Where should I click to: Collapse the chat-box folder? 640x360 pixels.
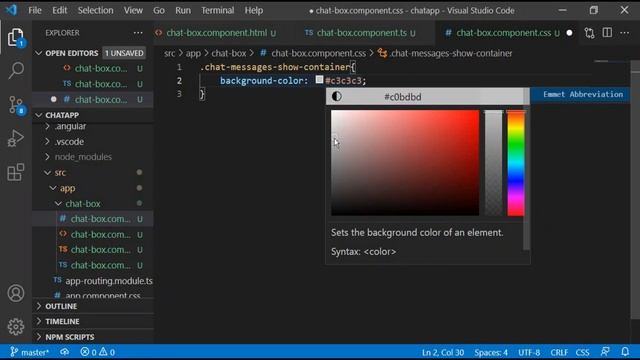pyautogui.click(x=83, y=203)
